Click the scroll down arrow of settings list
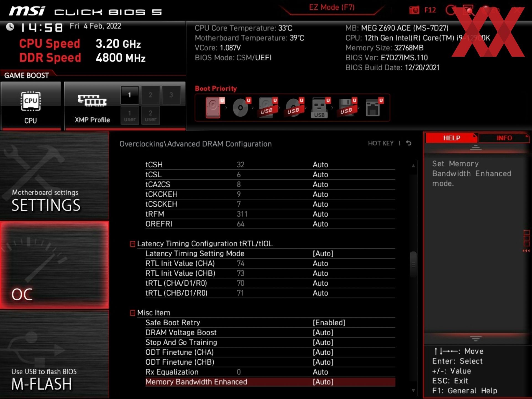 (x=413, y=391)
